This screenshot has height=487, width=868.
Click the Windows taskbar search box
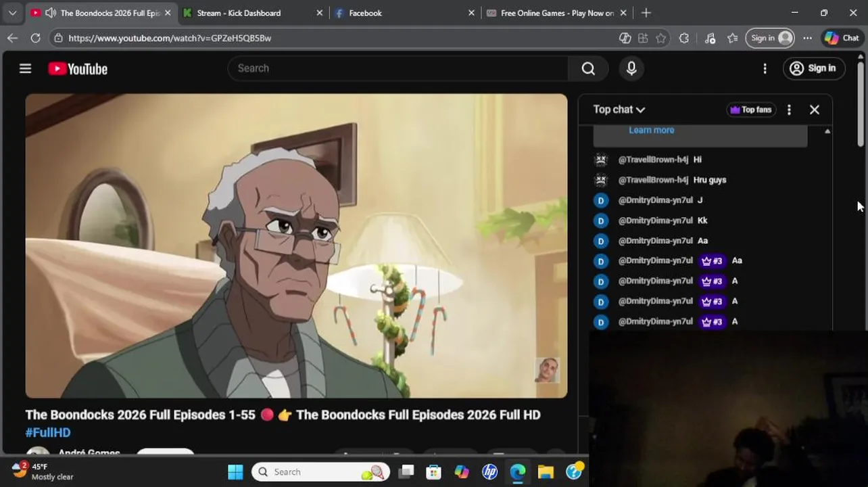[320, 471]
